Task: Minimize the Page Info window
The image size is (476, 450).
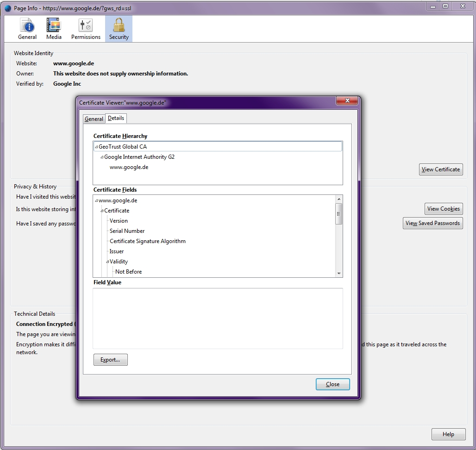Action: [433, 6]
